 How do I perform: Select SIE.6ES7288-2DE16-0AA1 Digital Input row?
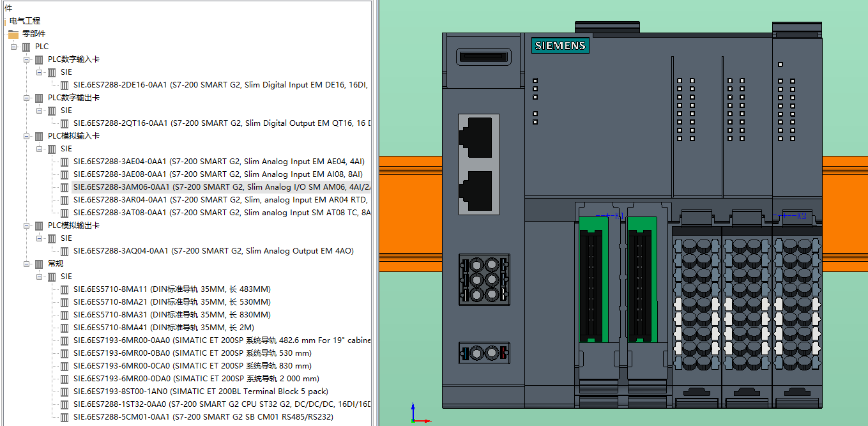point(221,85)
